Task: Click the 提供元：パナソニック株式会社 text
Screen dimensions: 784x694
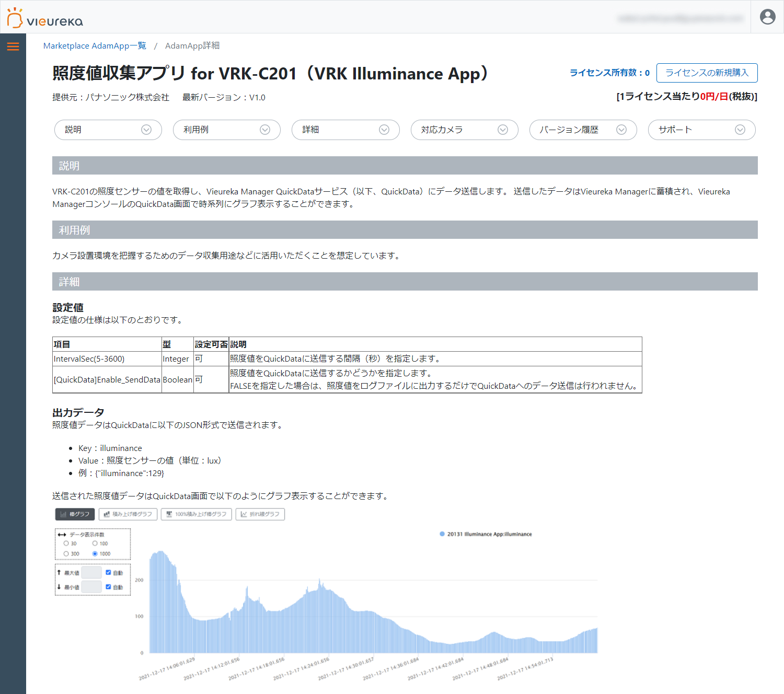Action: [x=111, y=97]
